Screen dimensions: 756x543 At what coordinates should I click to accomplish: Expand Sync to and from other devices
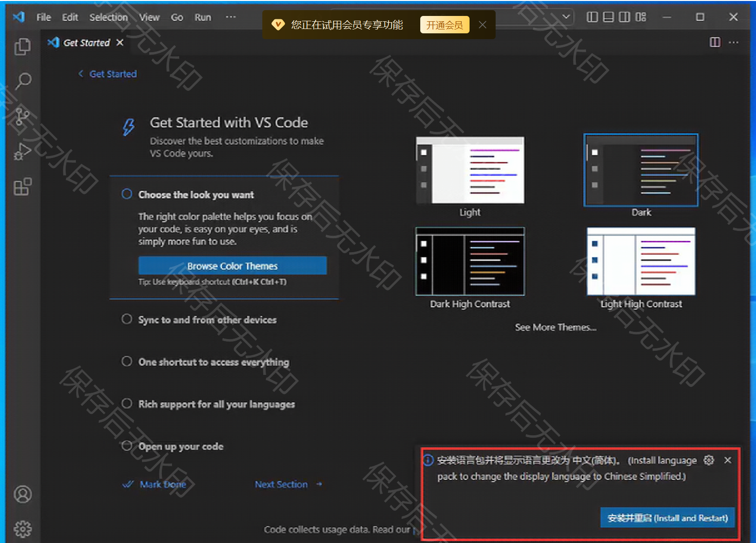tap(207, 320)
